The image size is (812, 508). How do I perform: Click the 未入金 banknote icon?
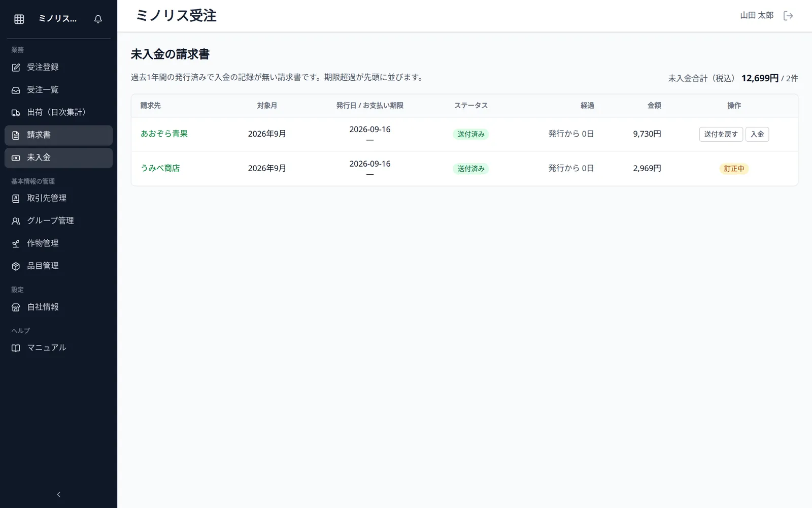[16, 158]
